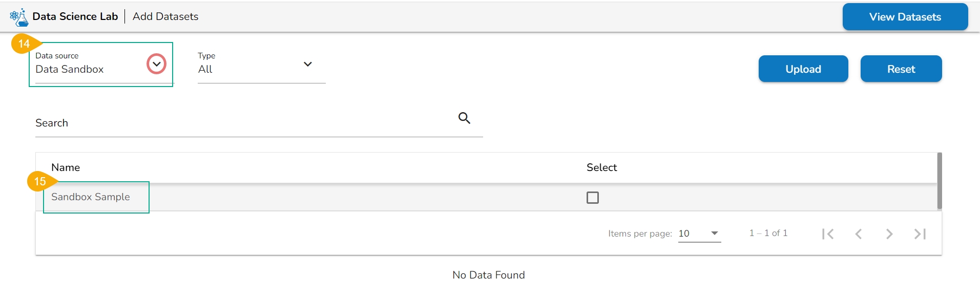The width and height of the screenshot is (980, 298).
Task: Jump to last page of results
Action: click(920, 234)
